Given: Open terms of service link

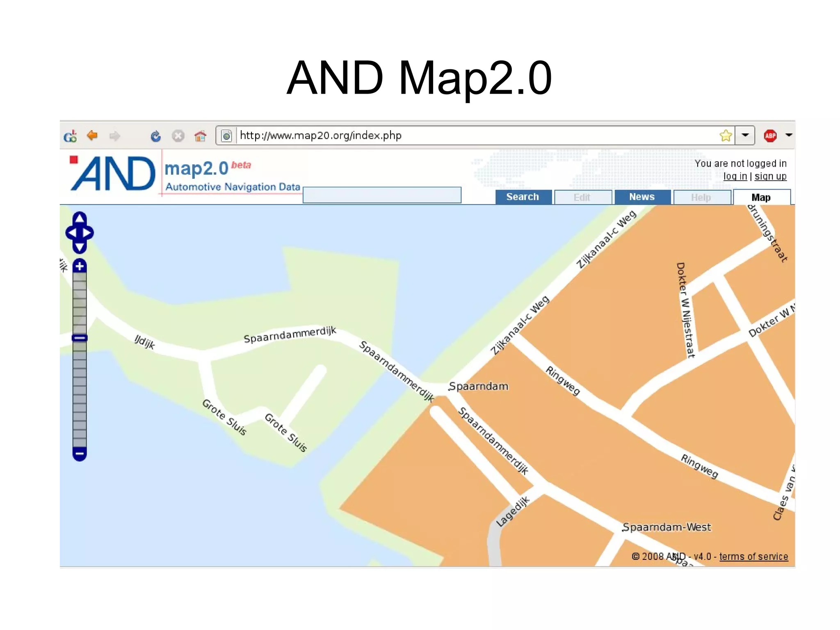Looking at the screenshot, I should 754,557.
